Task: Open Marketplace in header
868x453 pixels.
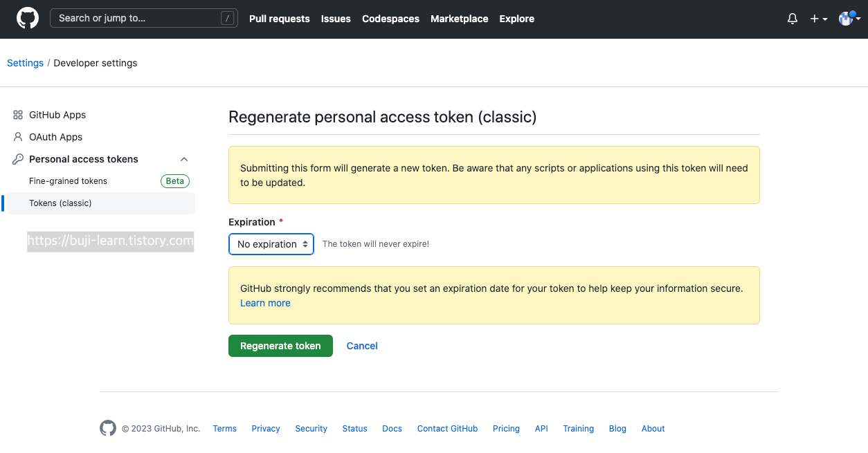Action: click(x=460, y=19)
